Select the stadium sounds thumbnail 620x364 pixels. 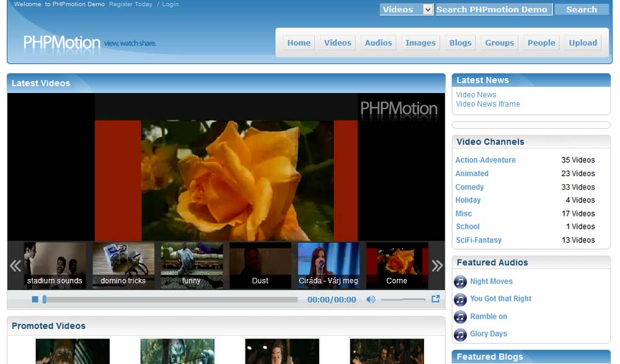55,265
